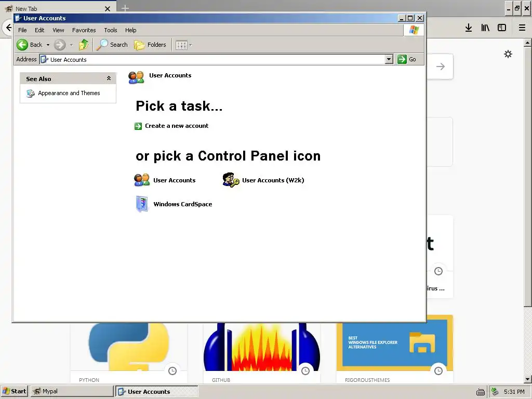This screenshot has height=399, width=532.
Task: Click the Windows flag logo in menu bar
Action: (x=414, y=30)
